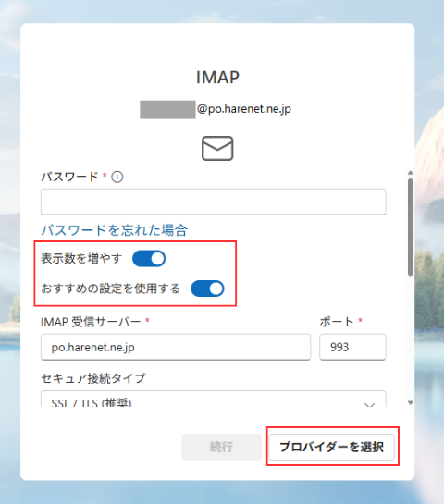Screen dimensions: 444x504
Task: Focus the パスワード input field
Action: pyautogui.click(x=213, y=202)
